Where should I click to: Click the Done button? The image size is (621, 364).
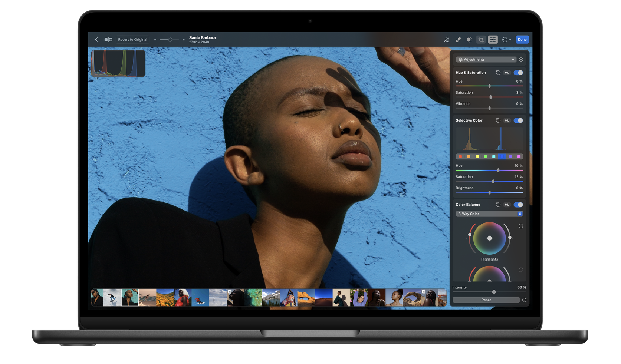tap(522, 40)
